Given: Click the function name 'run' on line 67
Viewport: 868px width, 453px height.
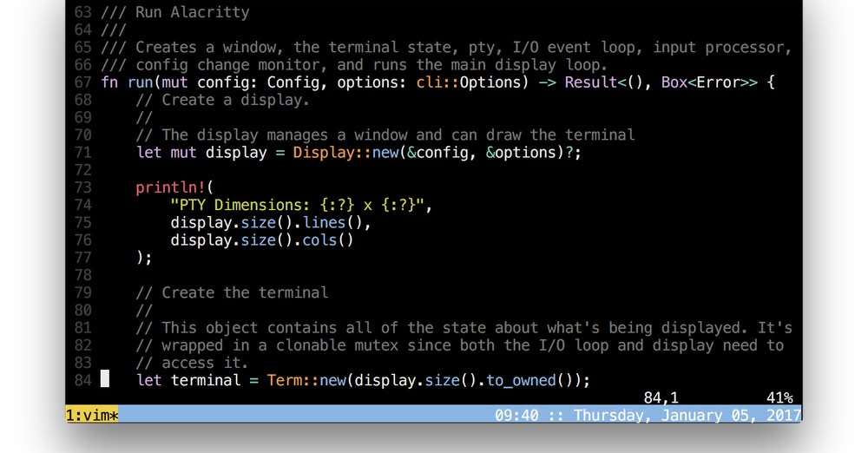Looking at the screenshot, I should pyautogui.click(x=140, y=82).
